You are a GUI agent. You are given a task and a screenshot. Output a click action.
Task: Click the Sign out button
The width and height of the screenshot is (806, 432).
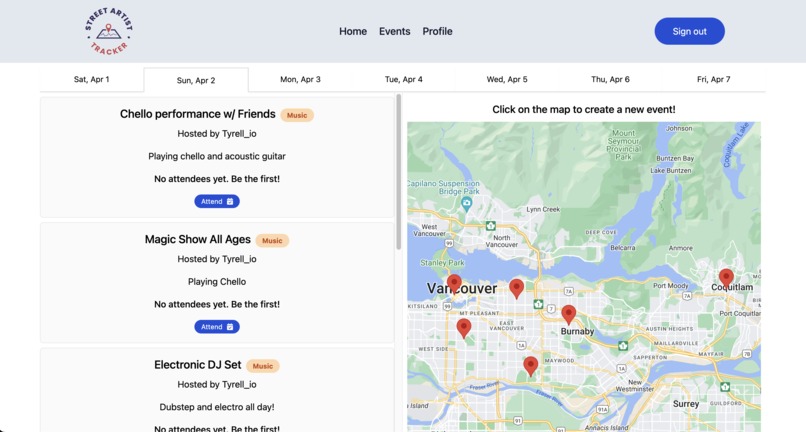click(x=689, y=31)
